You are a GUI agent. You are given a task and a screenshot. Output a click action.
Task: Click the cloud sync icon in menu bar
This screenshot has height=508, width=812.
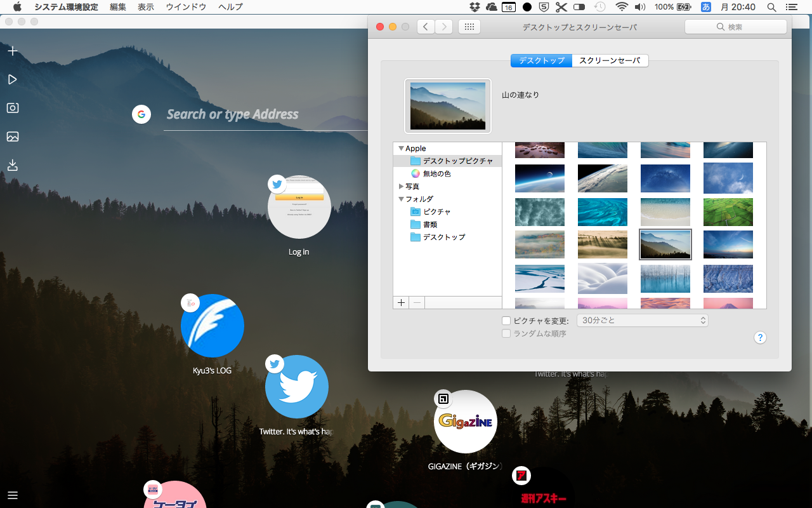point(492,7)
